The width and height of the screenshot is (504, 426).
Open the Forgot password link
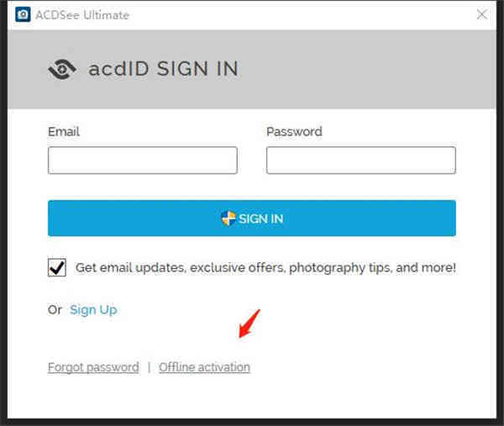pyautogui.click(x=93, y=367)
